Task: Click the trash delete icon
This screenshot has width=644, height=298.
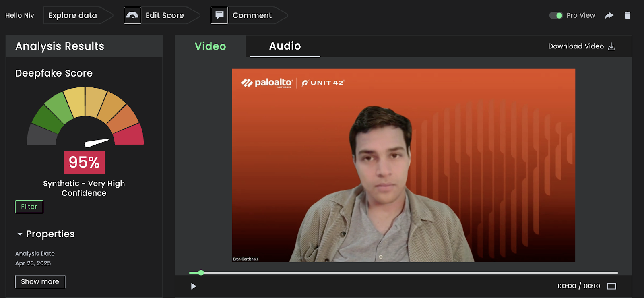Action: tap(627, 15)
